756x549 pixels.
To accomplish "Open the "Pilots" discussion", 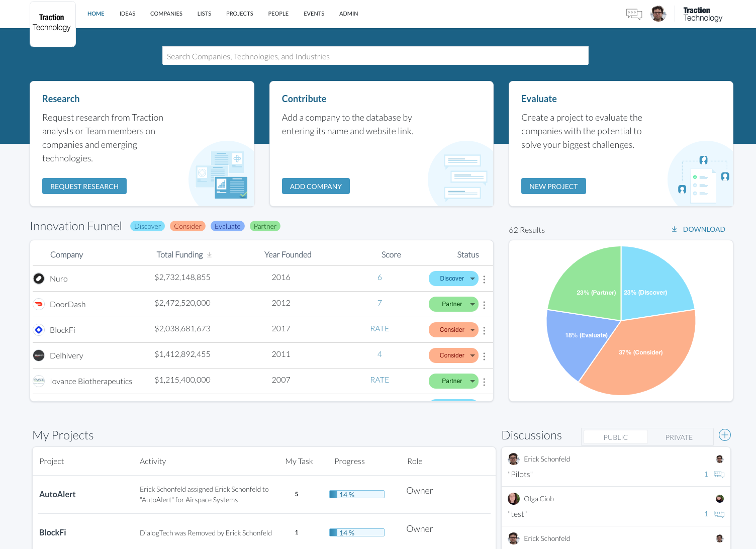I will 520,475.
